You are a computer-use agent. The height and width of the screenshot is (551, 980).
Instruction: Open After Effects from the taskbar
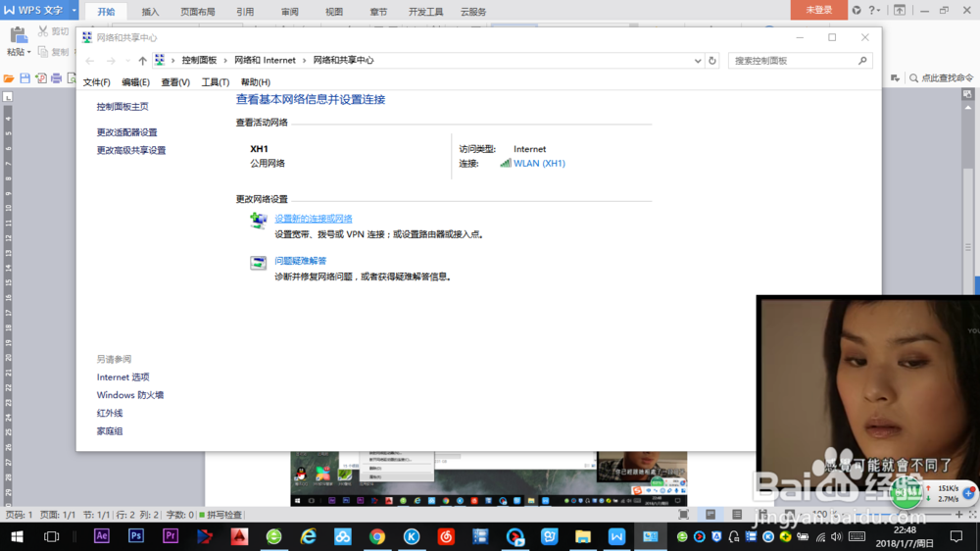tap(101, 536)
